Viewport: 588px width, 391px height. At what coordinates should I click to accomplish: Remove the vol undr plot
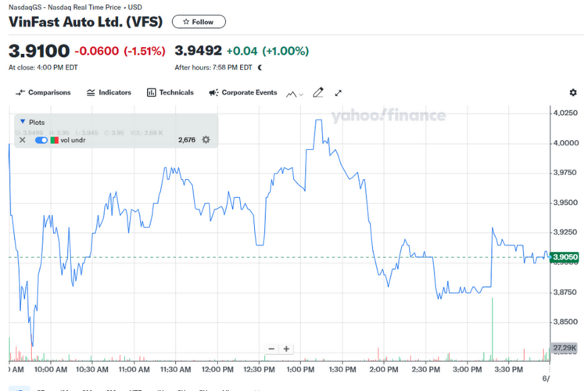22,140
